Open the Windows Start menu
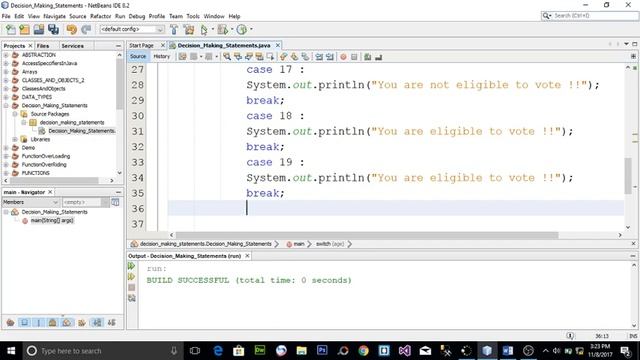 pyautogui.click(x=11, y=351)
